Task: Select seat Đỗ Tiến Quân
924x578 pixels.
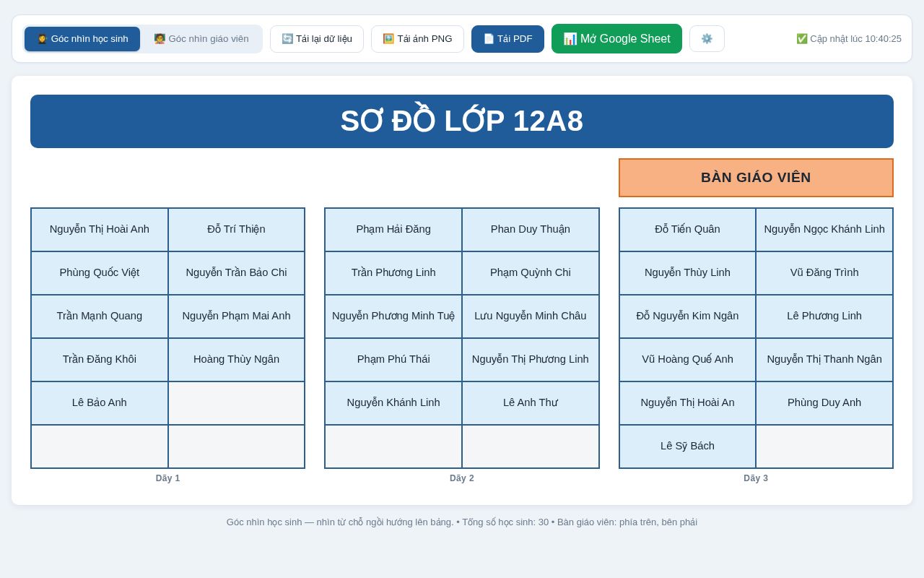Action: 687,230
